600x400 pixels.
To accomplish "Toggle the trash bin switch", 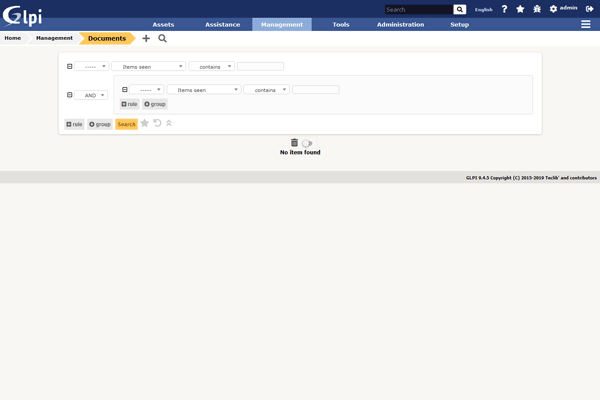I will pyautogui.click(x=307, y=143).
